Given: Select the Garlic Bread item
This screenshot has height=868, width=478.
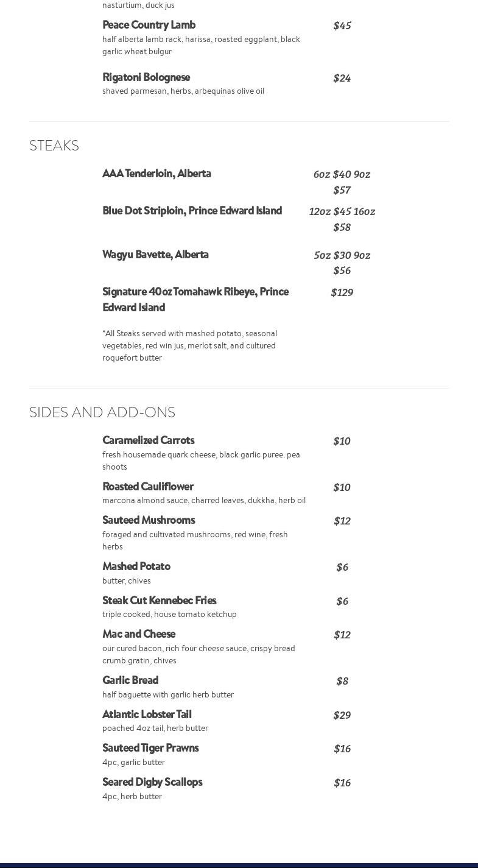Looking at the screenshot, I should click(x=130, y=680).
